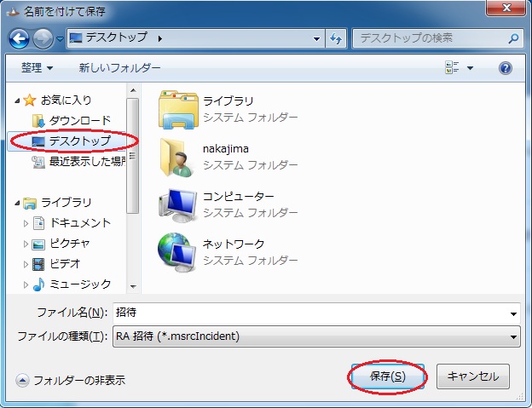Open the 整理 menu

(x=37, y=67)
